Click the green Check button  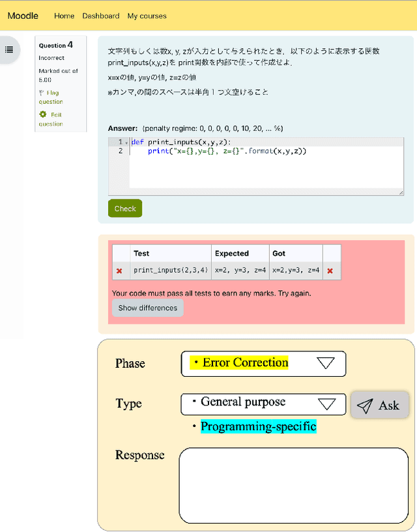click(125, 209)
